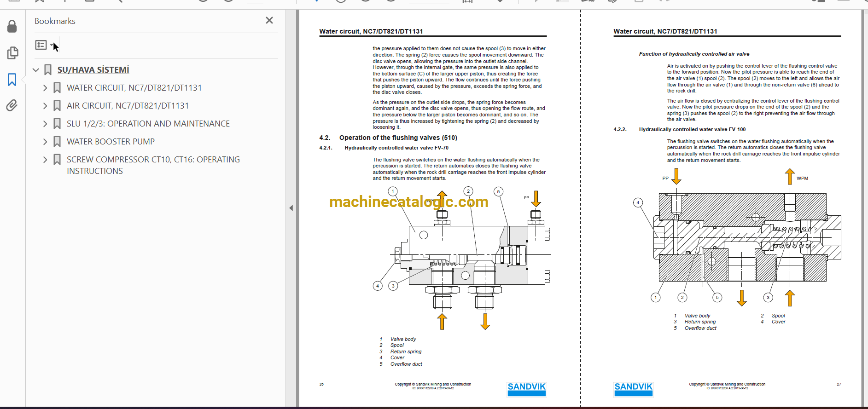Close the Bookmarks panel
The image size is (868, 409).
(269, 20)
